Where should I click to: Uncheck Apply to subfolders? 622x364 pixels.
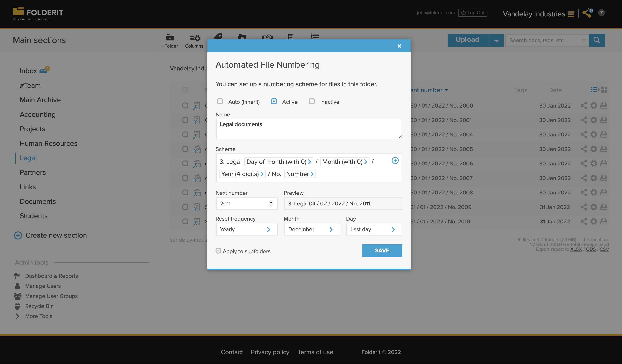pos(218,251)
